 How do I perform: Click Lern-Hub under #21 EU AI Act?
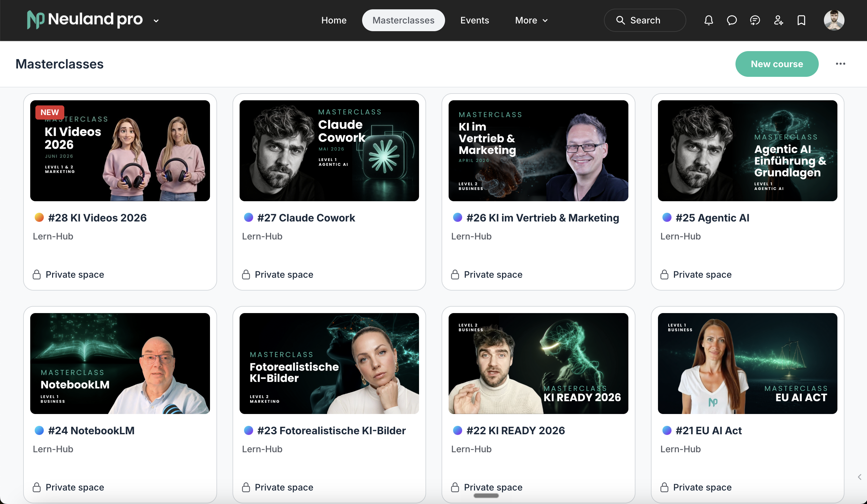click(680, 449)
